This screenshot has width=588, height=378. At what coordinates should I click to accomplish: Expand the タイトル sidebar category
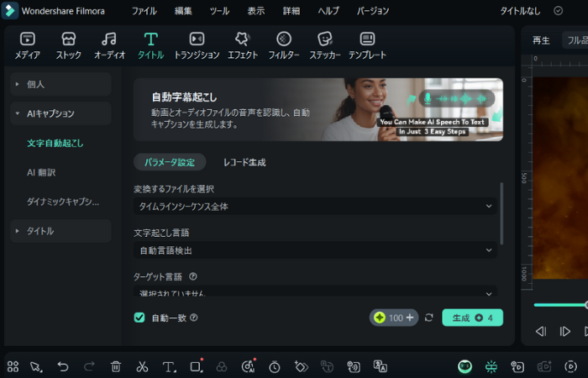click(60, 231)
